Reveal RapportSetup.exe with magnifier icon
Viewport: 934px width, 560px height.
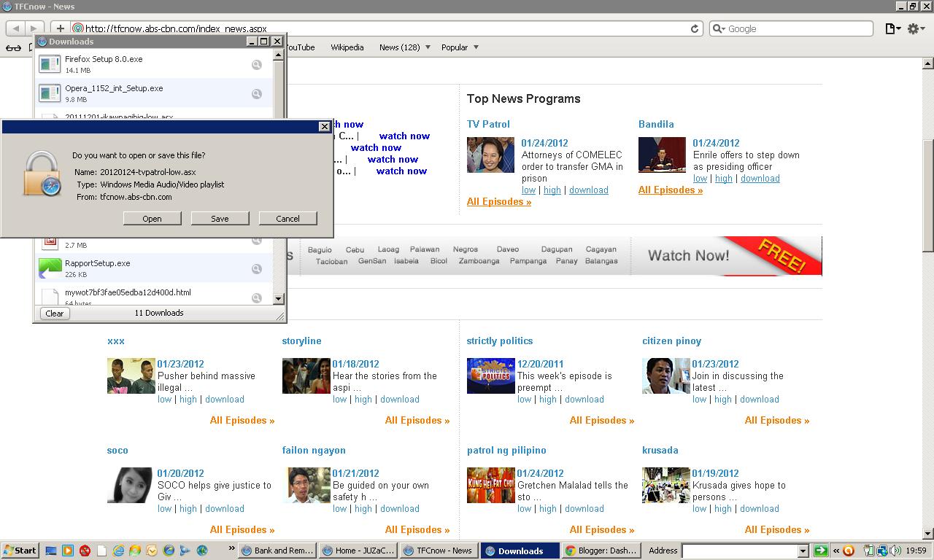257,269
